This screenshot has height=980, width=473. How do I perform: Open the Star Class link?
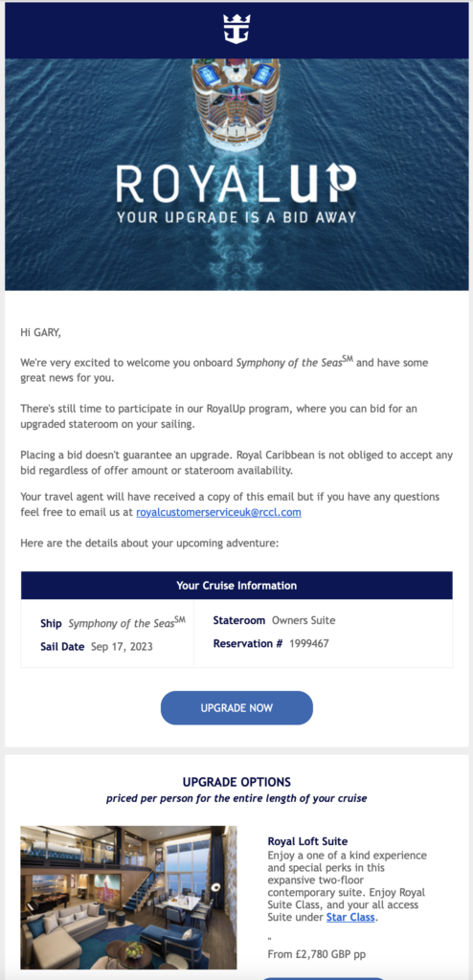[x=350, y=918]
